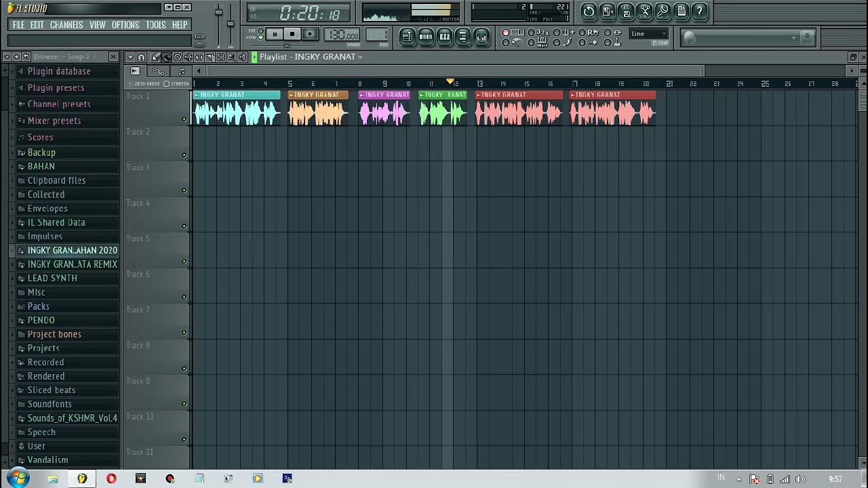Open the TOOLS menu
Screen dimensions: 868x488
coord(155,25)
